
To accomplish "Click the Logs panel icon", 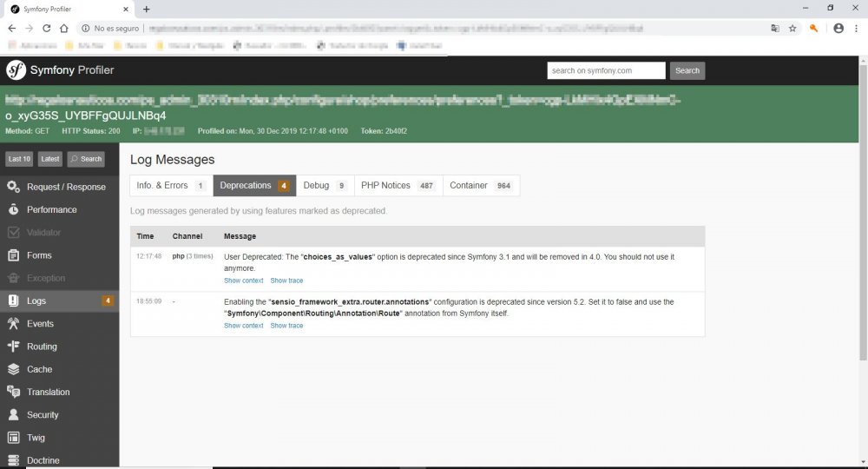I will [x=14, y=301].
